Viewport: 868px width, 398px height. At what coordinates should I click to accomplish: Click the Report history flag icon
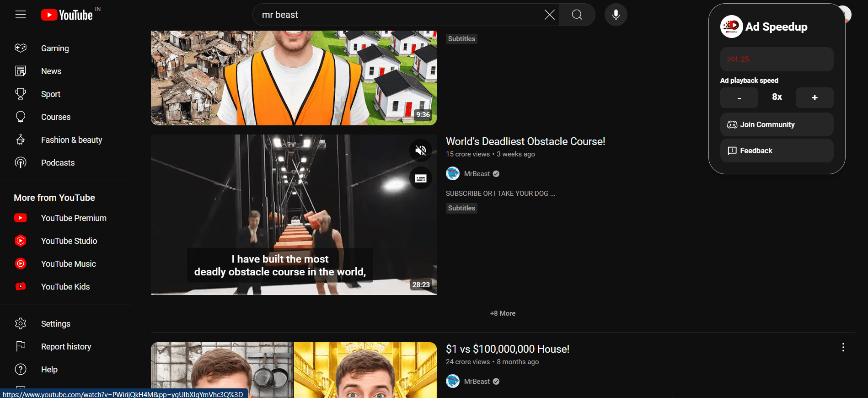[21, 346]
